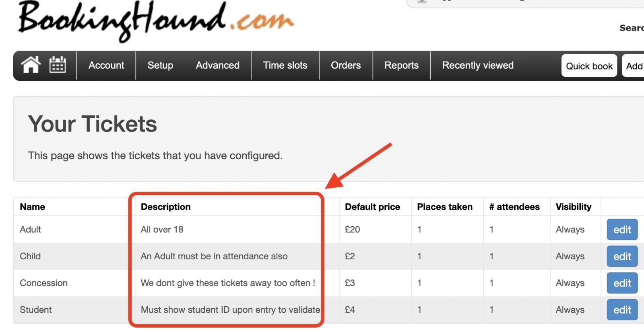This screenshot has height=332, width=644.
Task: Click edit for the Concession ticket
Action: click(x=622, y=283)
